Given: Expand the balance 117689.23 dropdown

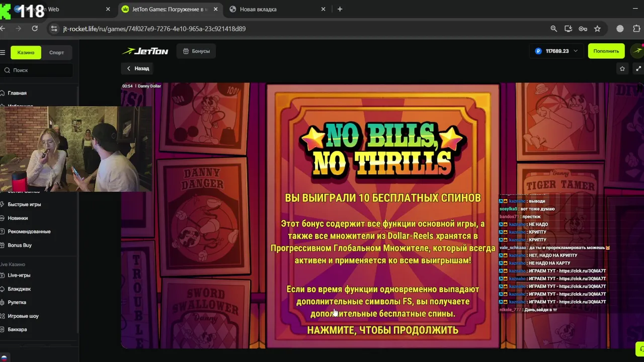Looking at the screenshot, I should tap(576, 51).
